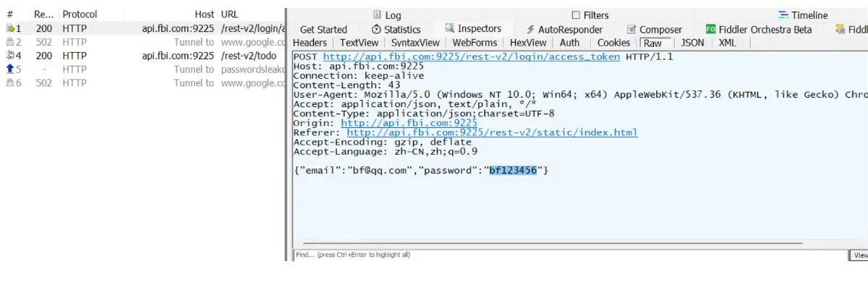Click the green FO Fiddler Orchestra icon
The image size is (868, 285).
(x=711, y=30)
